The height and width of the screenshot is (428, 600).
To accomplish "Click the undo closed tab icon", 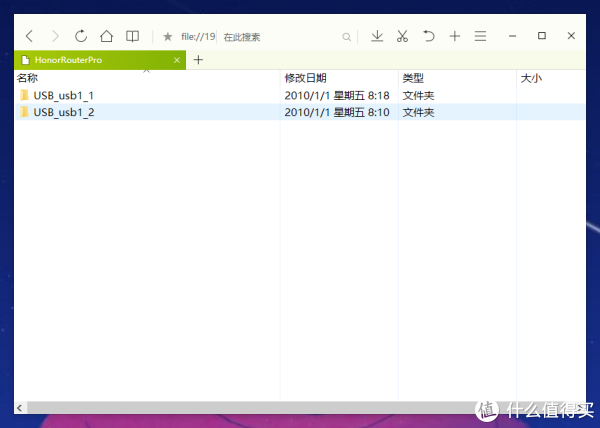I will pyautogui.click(x=429, y=36).
